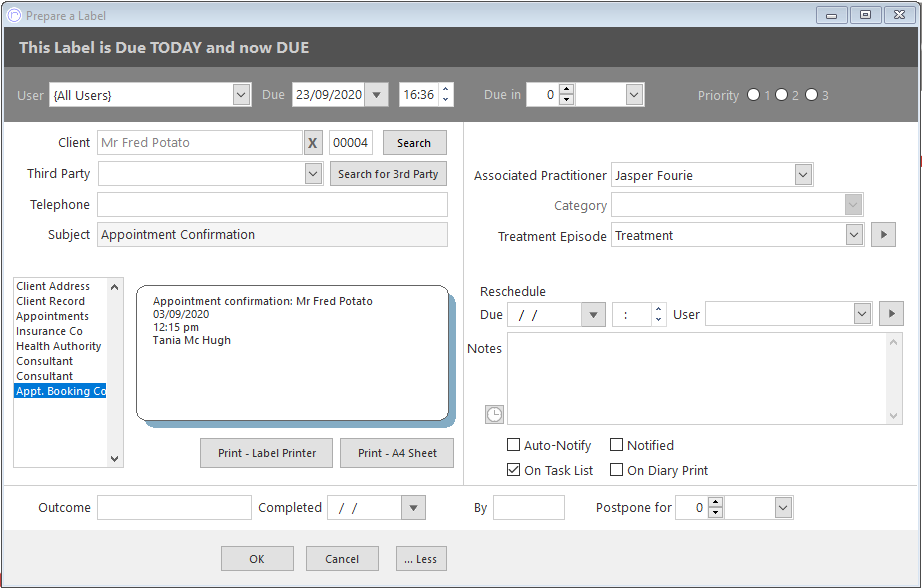Select Priority 2 radio button
This screenshot has width=922, height=588.
pyautogui.click(x=781, y=95)
